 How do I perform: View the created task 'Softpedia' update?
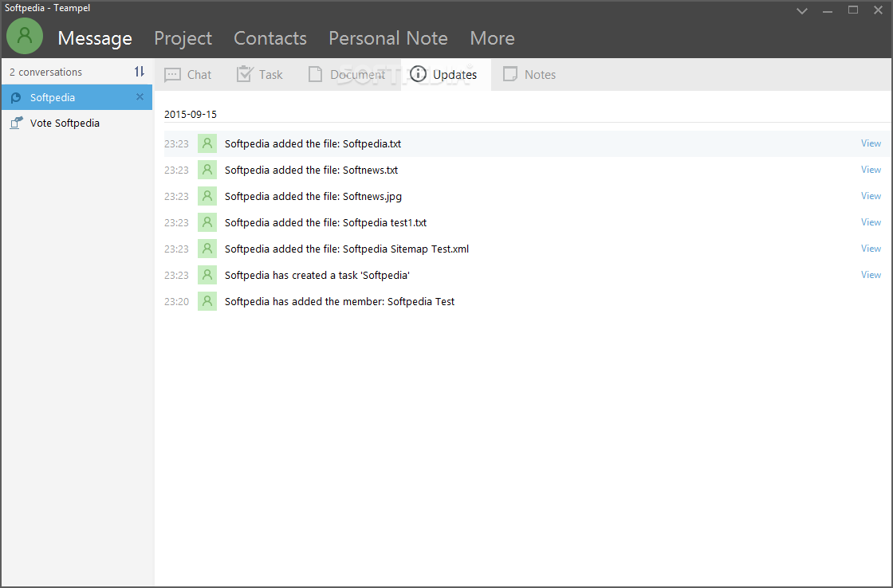871,274
